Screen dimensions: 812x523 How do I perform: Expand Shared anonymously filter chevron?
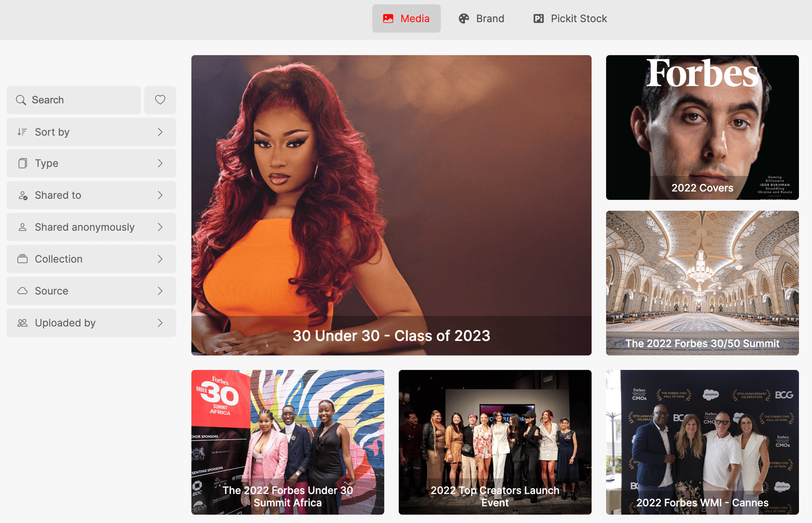click(160, 227)
